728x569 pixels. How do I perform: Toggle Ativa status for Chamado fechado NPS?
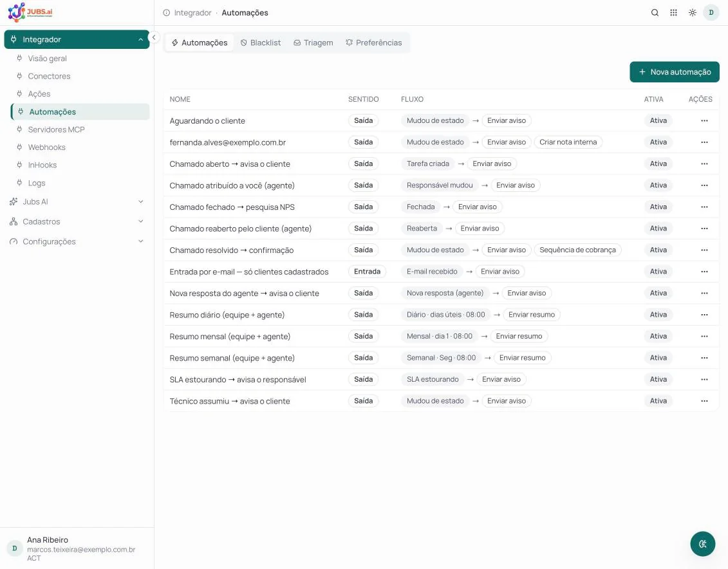[x=658, y=207]
